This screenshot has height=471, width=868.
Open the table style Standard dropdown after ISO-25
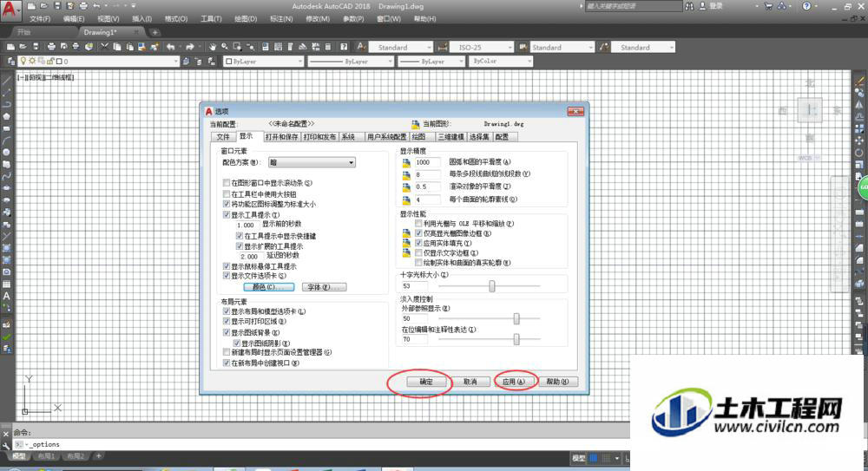562,47
